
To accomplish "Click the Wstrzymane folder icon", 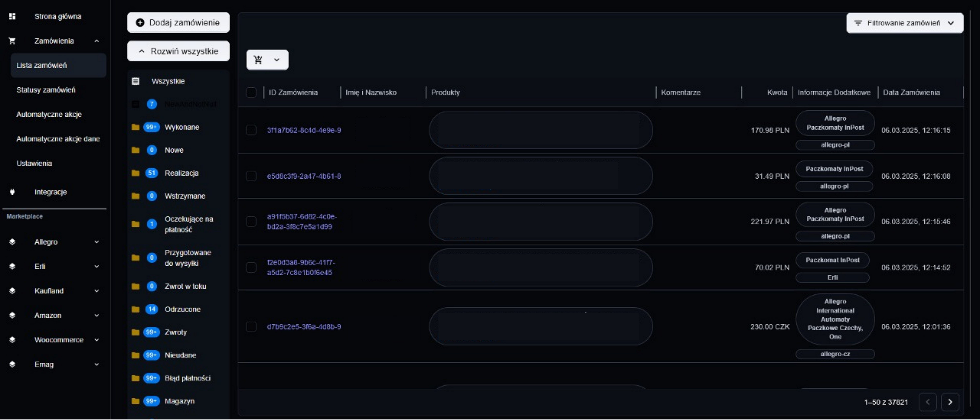I will point(135,196).
